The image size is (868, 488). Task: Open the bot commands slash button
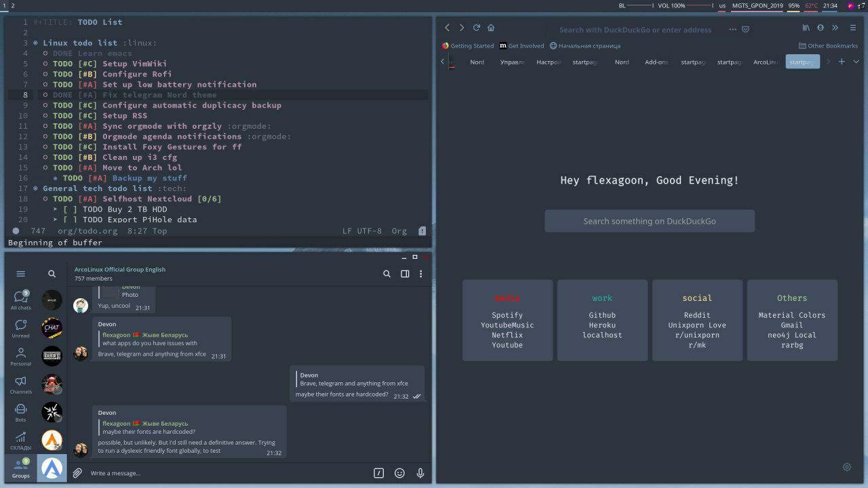pyautogui.click(x=379, y=473)
